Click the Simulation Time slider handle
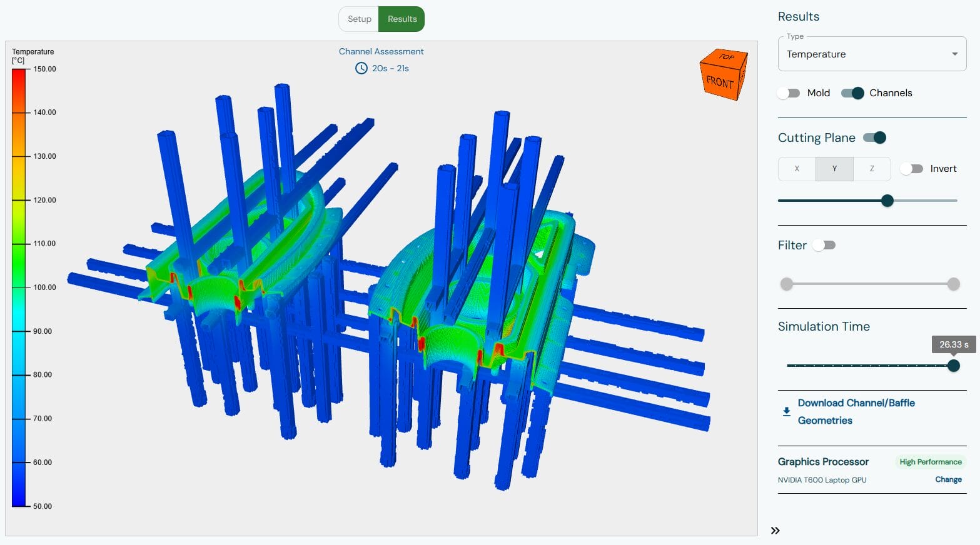 click(x=953, y=366)
